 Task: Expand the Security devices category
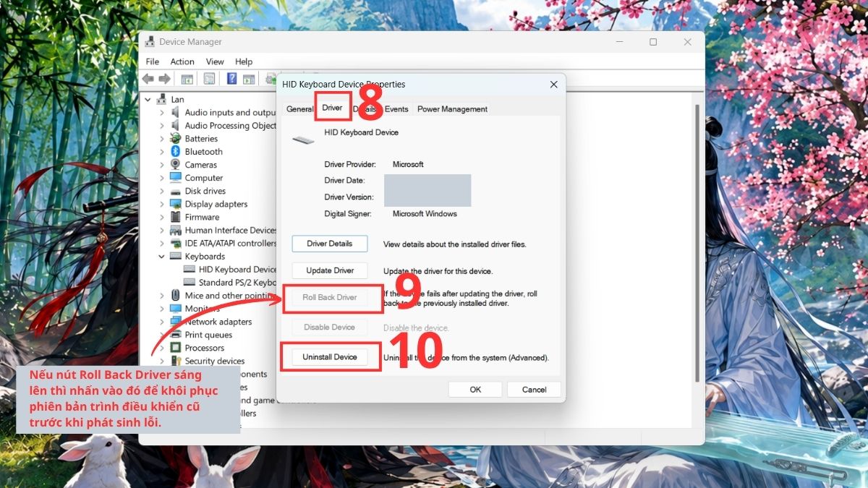click(162, 361)
